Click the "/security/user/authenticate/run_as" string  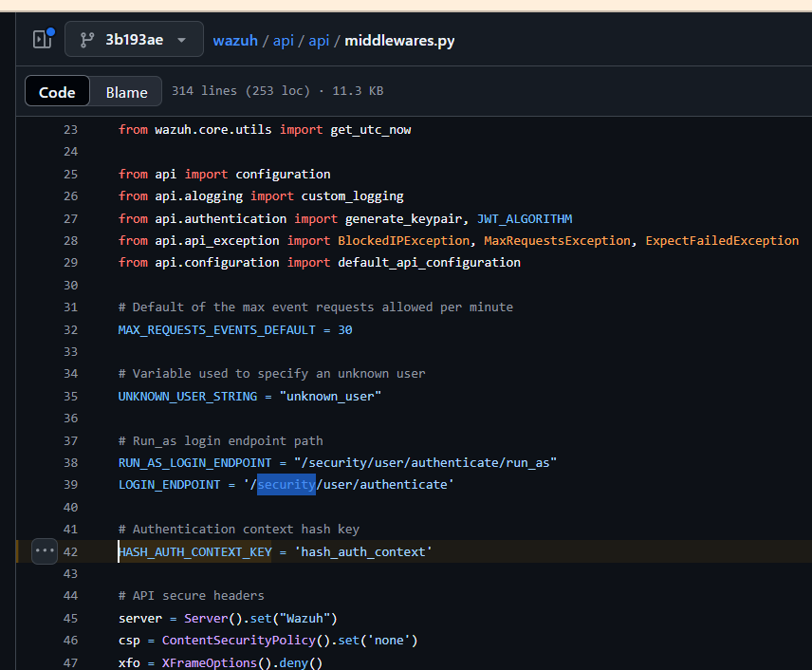[426, 462]
